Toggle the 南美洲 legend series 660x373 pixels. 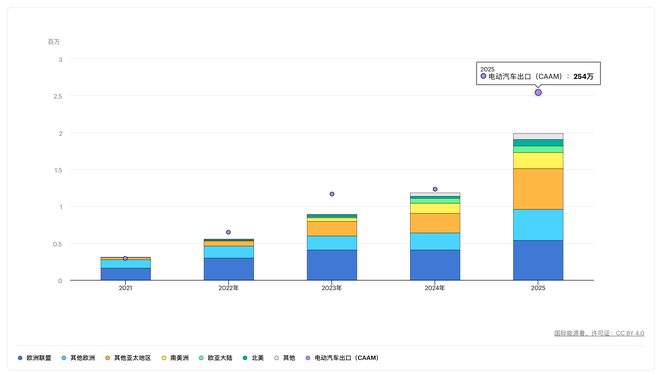click(x=175, y=358)
